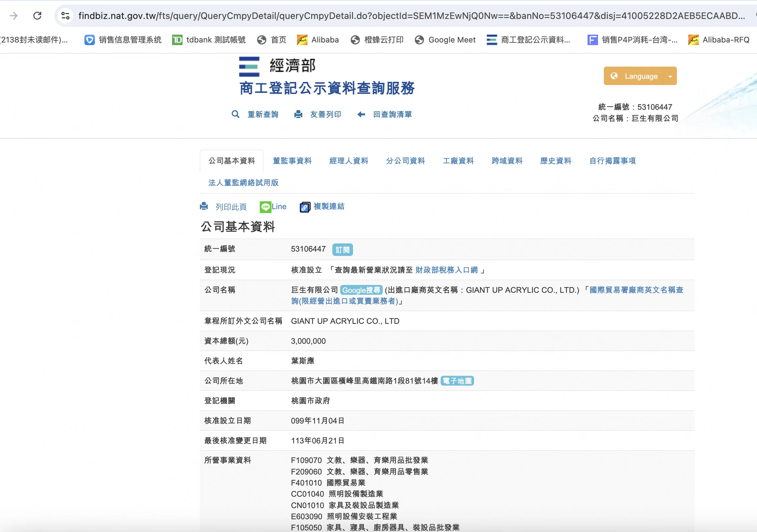Image resolution: width=757 pixels, height=532 pixels.
Task: Switch to the 董監事資料 tab
Action: point(292,161)
